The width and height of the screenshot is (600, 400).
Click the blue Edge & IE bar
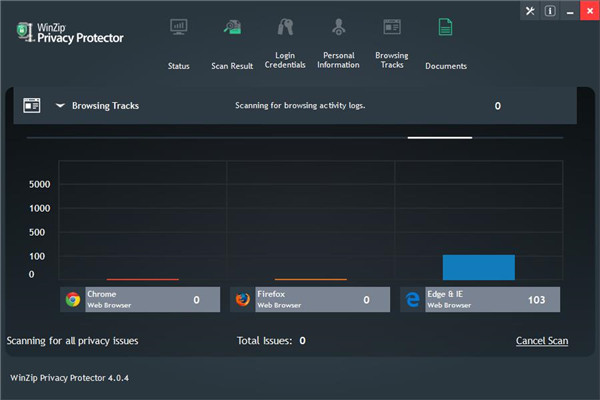point(478,267)
